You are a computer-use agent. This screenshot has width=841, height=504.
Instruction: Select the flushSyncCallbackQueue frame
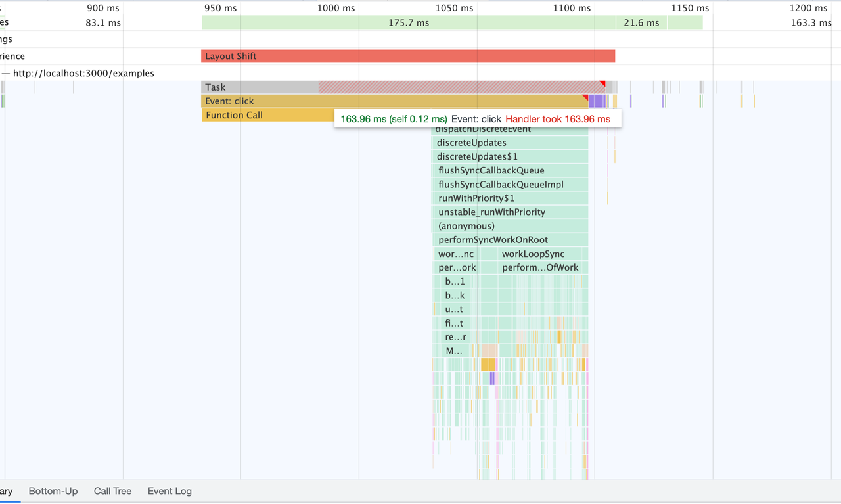pyautogui.click(x=509, y=170)
